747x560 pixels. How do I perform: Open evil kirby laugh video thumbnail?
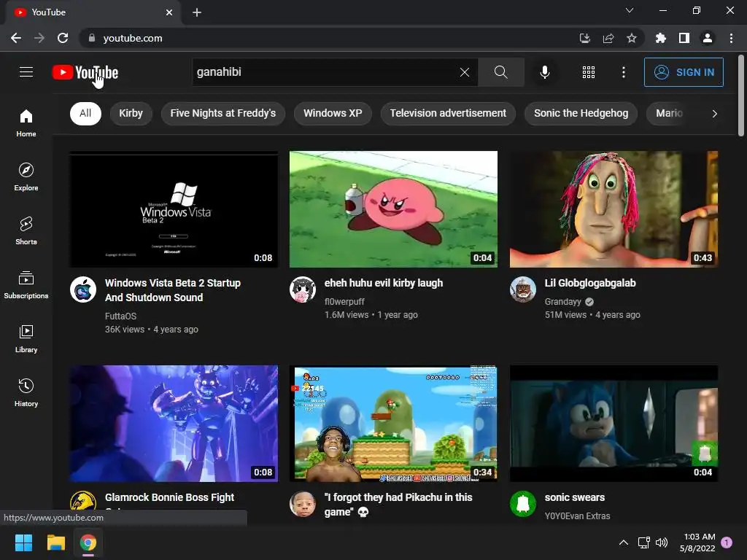[x=393, y=209]
